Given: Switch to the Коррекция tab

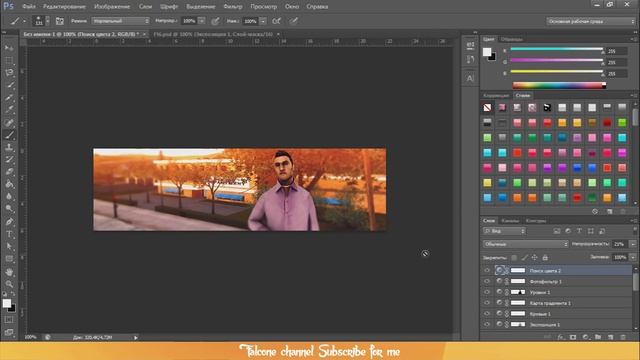Looking at the screenshot, I should 496,96.
